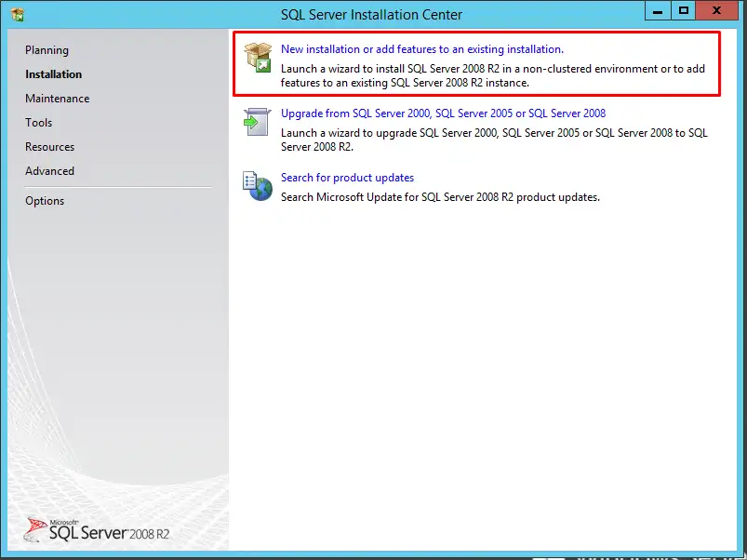Minimize the Installation Center window
747x560 pixels.
(x=658, y=10)
